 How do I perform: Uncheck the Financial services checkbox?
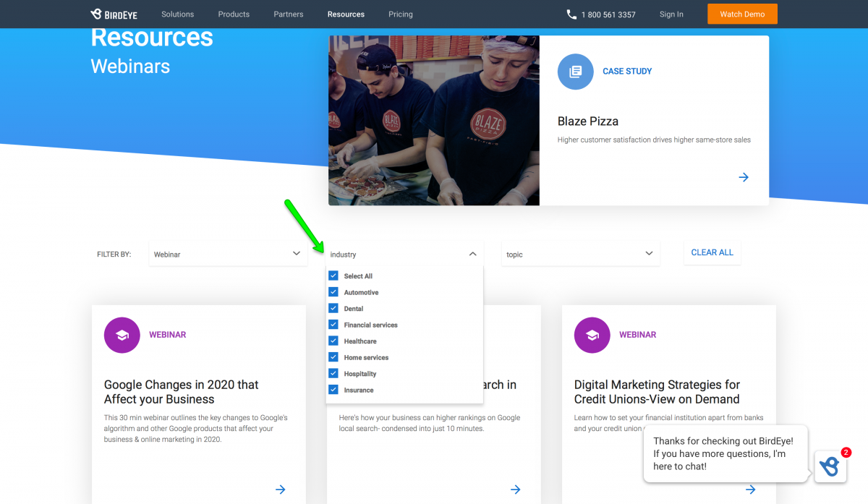(333, 325)
